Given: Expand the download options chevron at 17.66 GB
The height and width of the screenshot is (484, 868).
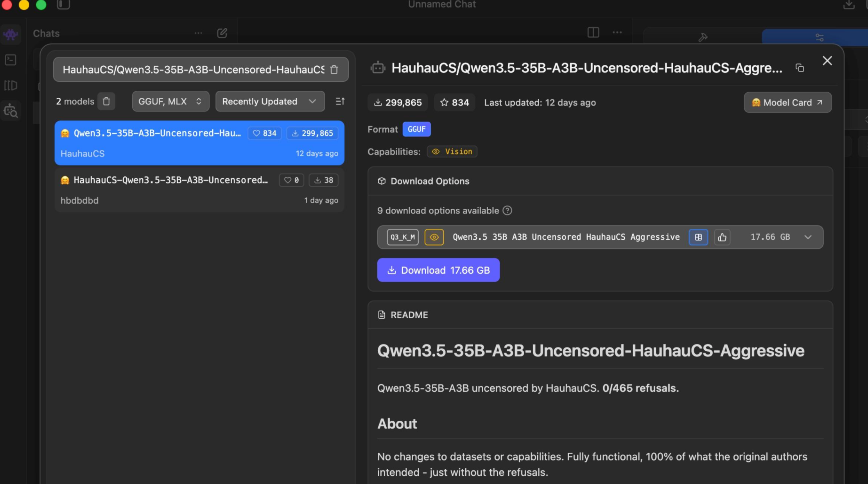Looking at the screenshot, I should coord(808,237).
